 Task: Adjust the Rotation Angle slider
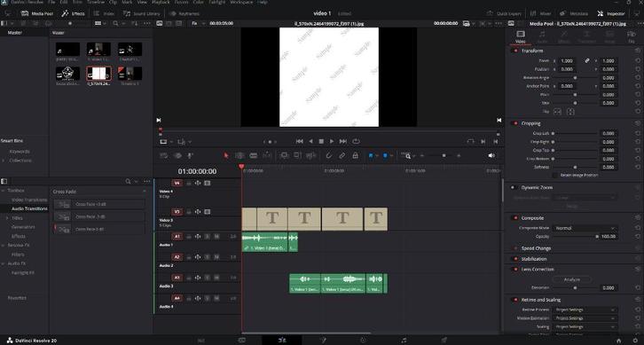575,78
